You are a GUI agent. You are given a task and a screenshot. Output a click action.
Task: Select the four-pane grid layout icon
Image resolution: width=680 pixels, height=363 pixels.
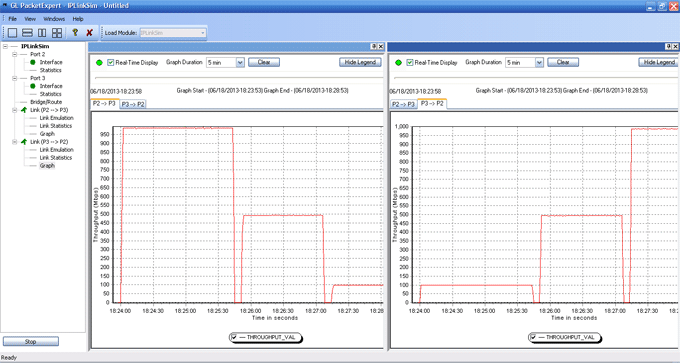[57, 33]
